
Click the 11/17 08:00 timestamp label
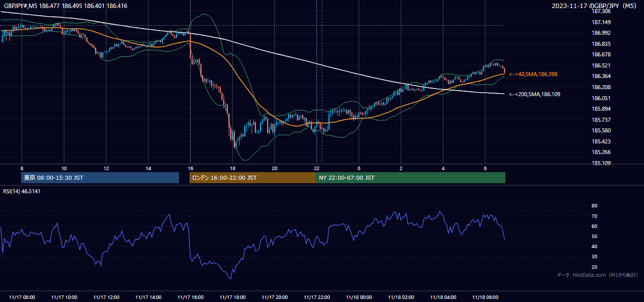click(x=22, y=297)
